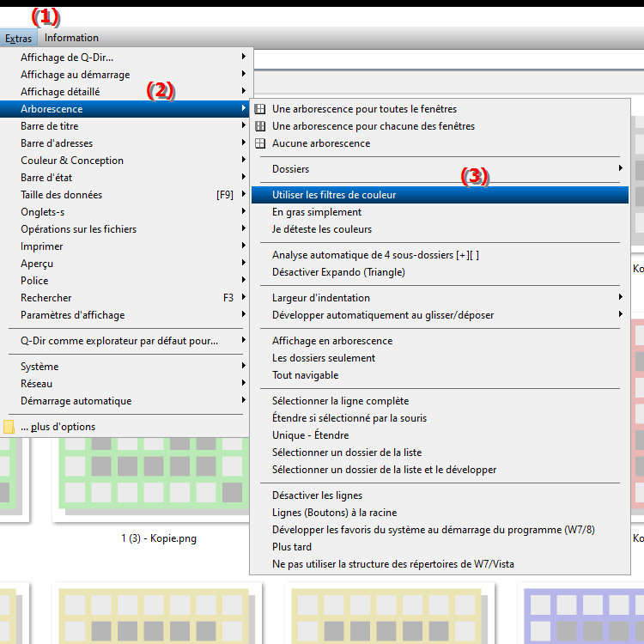This screenshot has width=644, height=644.
Task: Toggle 'Sélectionner la ligne complète'
Action: pos(440,401)
